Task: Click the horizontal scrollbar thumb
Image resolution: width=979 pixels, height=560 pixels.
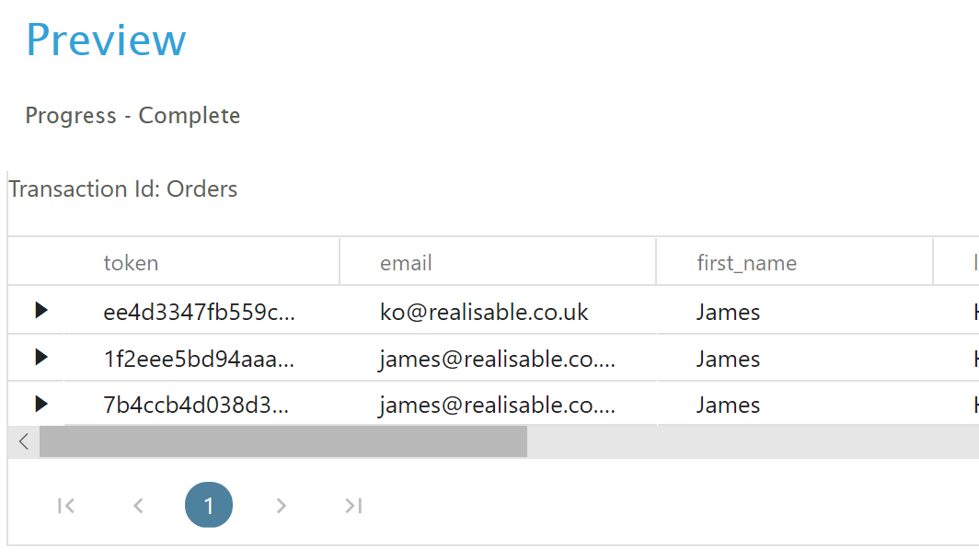Action: coord(283,441)
